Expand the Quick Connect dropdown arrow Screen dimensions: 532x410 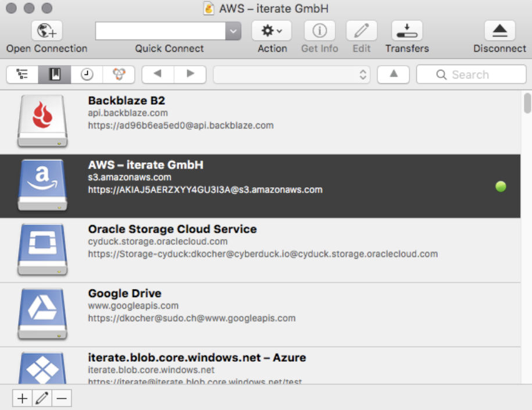pos(233,31)
